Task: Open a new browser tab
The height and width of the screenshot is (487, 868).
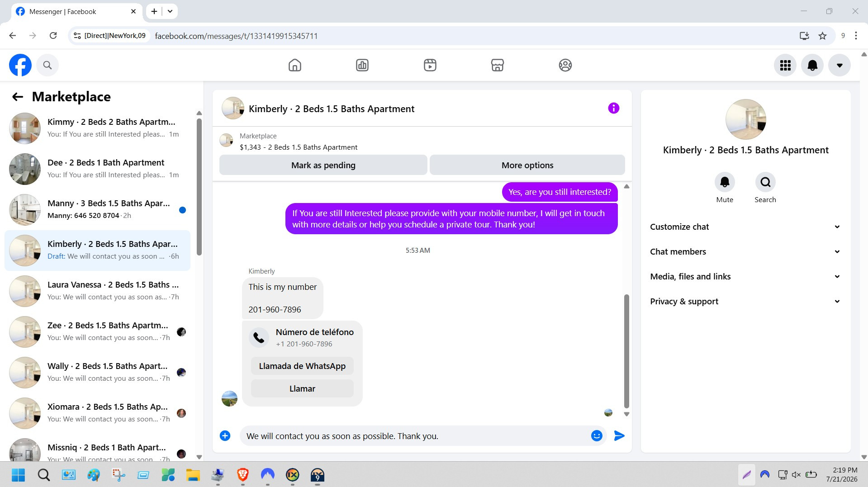Action: click(x=154, y=11)
